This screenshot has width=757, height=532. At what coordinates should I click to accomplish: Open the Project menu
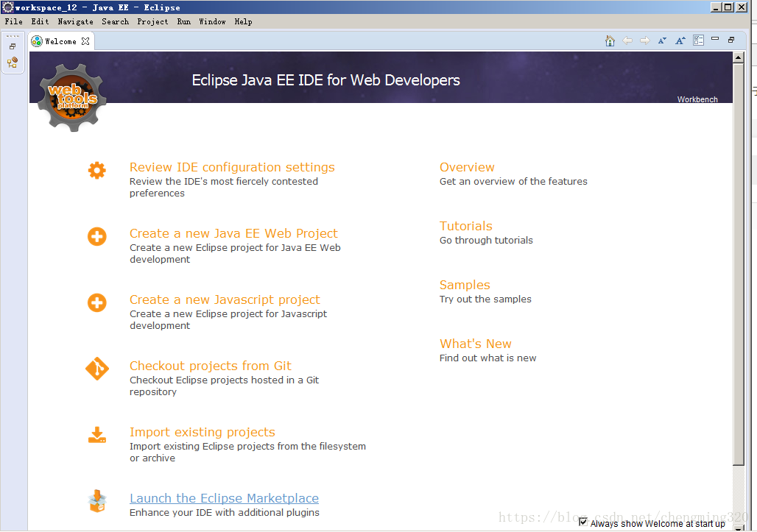[x=152, y=21]
